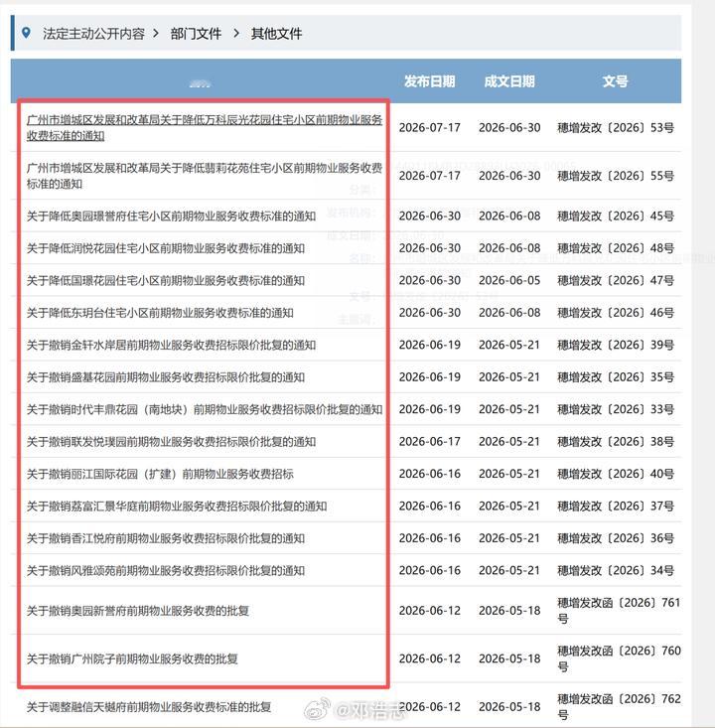
Task: Click publish date 2026-06-17 of 联发悦璞园 row
Action: pyautogui.click(x=429, y=442)
